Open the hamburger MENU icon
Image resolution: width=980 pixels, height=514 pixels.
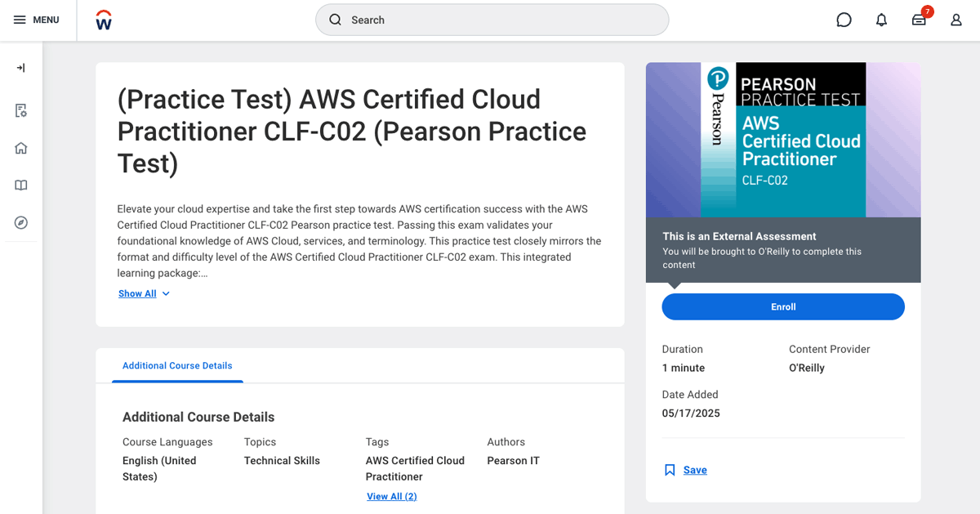[x=20, y=20]
